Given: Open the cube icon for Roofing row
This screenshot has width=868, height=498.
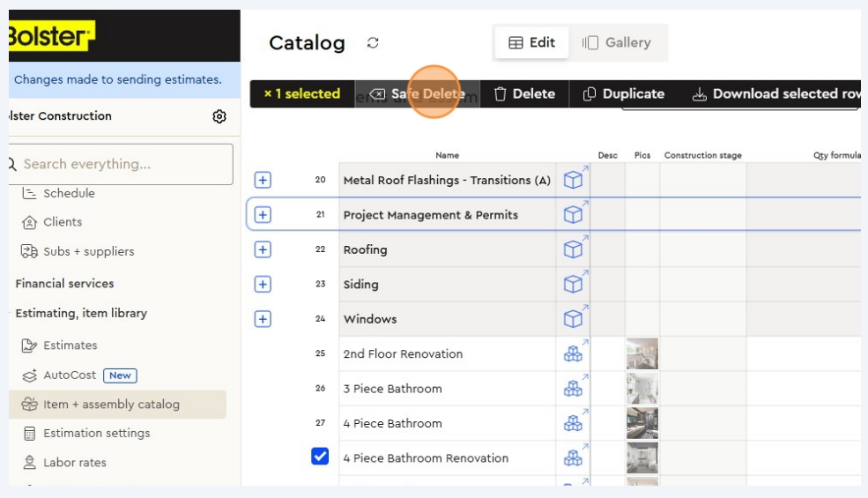Looking at the screenshot, I should pyautogui.click(x=573, y=249).
